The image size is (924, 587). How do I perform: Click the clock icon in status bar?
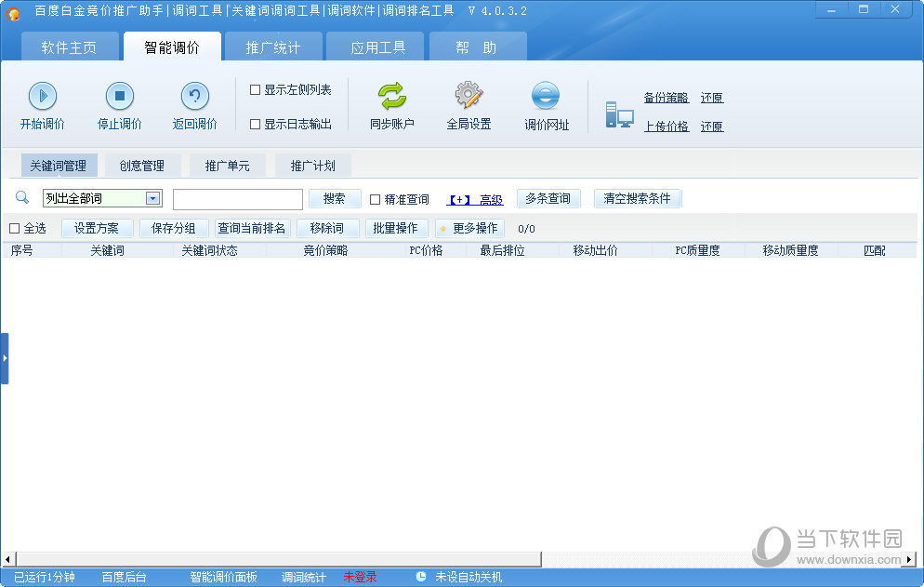pyautogui.click(x=421, y=577)
